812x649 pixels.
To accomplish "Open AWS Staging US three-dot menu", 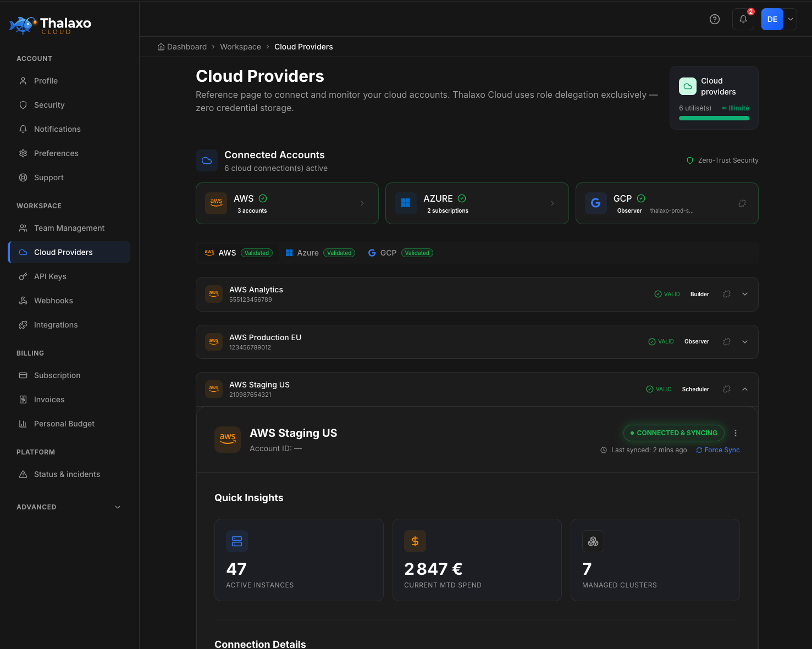I will (x=736, y=433).
